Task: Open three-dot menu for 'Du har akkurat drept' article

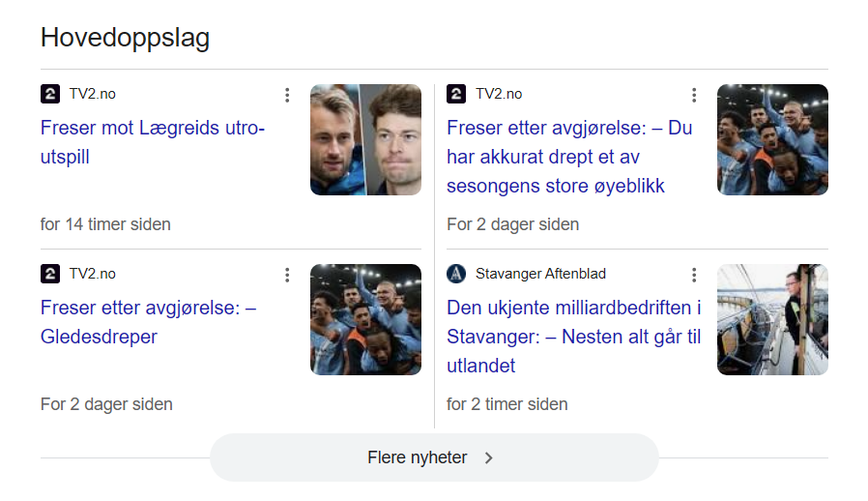Action: (693, 95)
